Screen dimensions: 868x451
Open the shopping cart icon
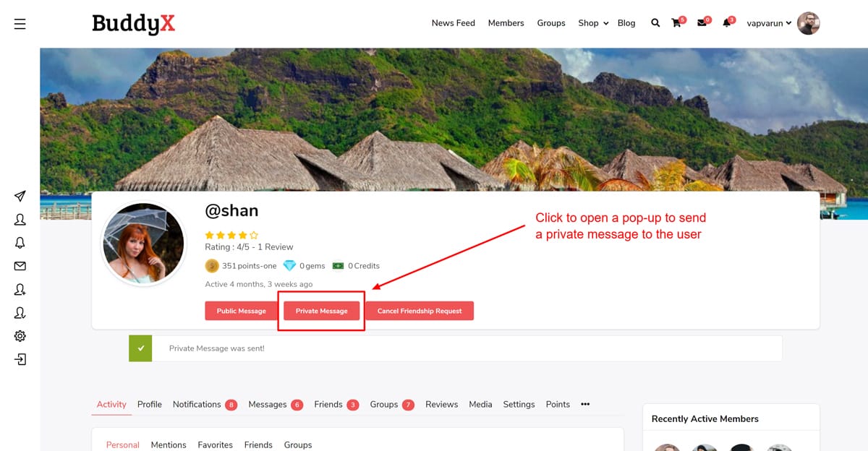pyautogui.click(x=676, y=23)
